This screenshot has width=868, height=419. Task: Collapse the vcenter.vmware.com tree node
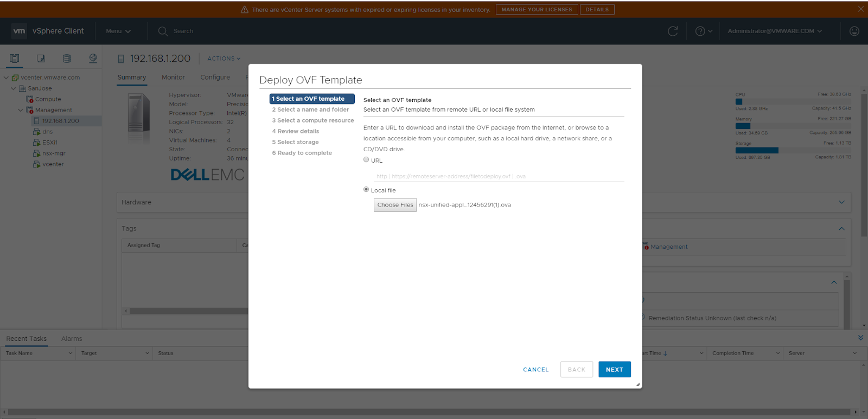(x=7, y=78)
